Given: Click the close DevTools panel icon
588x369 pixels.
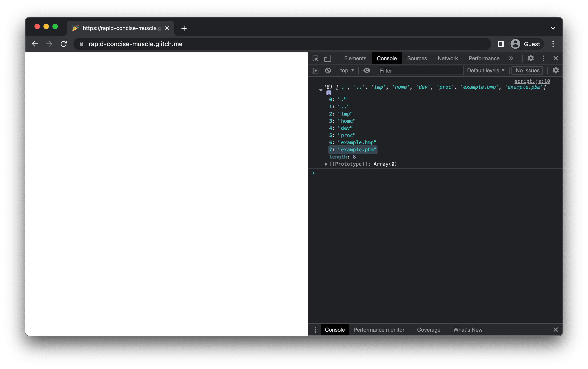Looking at the screenshot, I should click(x=556, y=58).
